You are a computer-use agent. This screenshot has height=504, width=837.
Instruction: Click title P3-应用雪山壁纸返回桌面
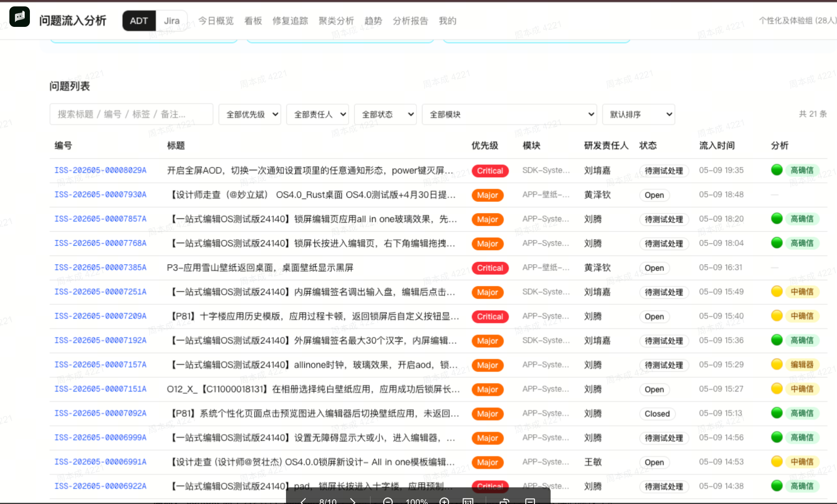pyautogui.click(x=260, y=268)
